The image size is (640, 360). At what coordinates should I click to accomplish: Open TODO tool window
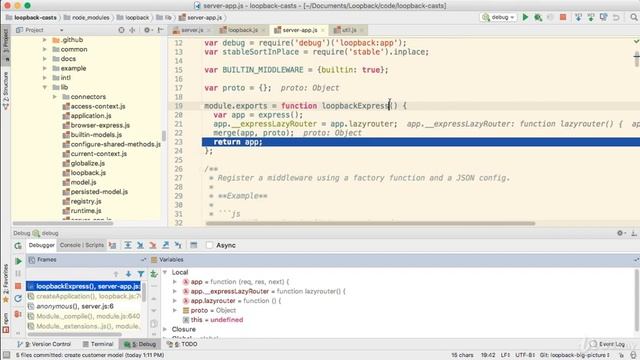[182, 344]
